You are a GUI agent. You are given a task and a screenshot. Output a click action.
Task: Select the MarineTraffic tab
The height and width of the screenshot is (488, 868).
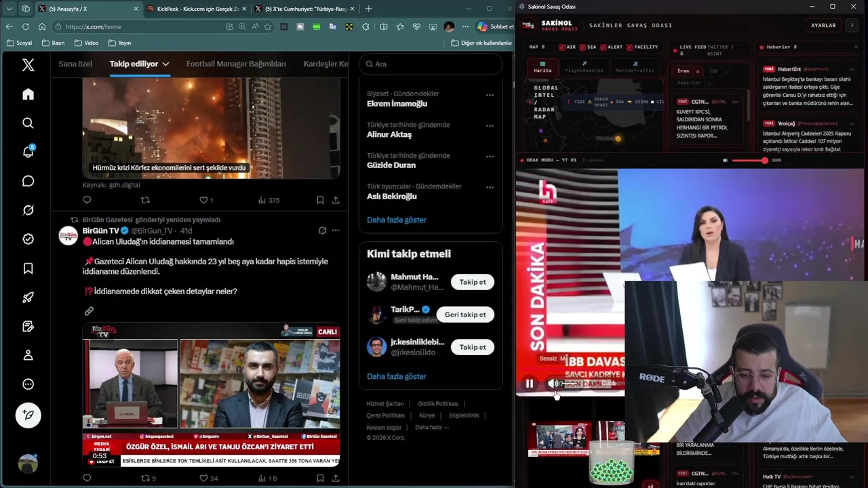click(x=635, y=67)
